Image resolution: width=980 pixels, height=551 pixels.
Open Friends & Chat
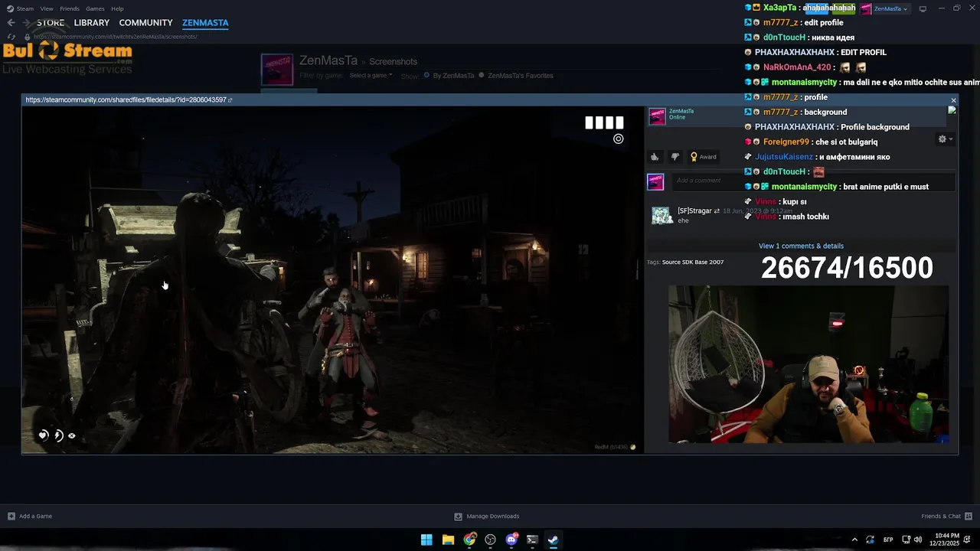tap(946, 516)
